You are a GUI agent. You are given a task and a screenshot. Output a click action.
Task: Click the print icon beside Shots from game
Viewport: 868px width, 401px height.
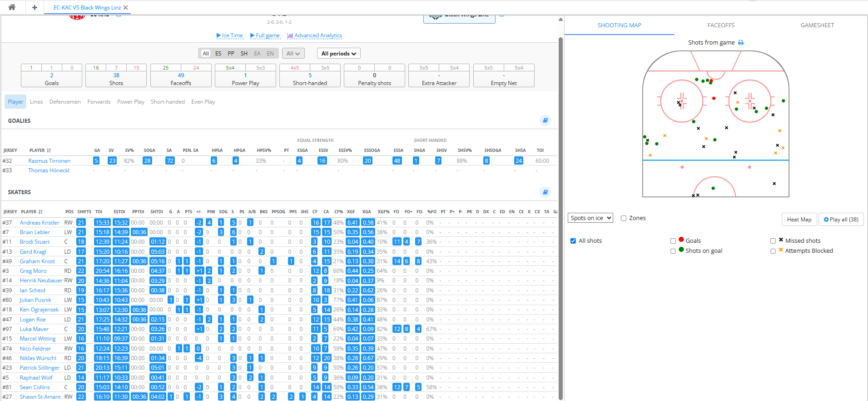[741, 43]
